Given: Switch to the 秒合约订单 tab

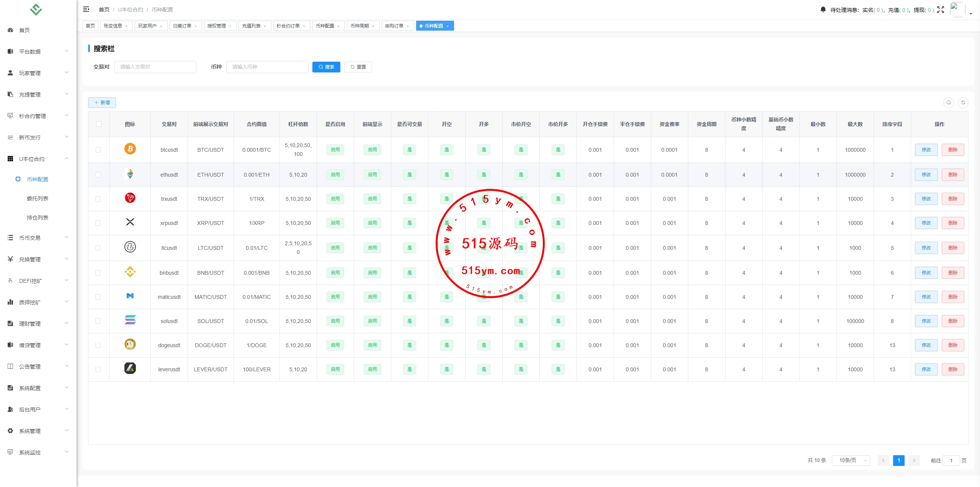Looking at the screenshot, I should pyautogui.click(x=288, y=26).
